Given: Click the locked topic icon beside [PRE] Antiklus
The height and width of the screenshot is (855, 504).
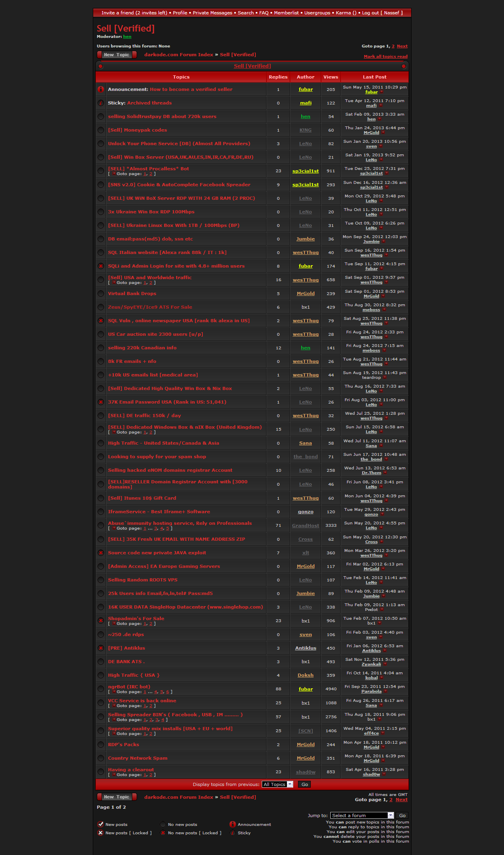Looking at the screenshot, I should coord(101,648).
